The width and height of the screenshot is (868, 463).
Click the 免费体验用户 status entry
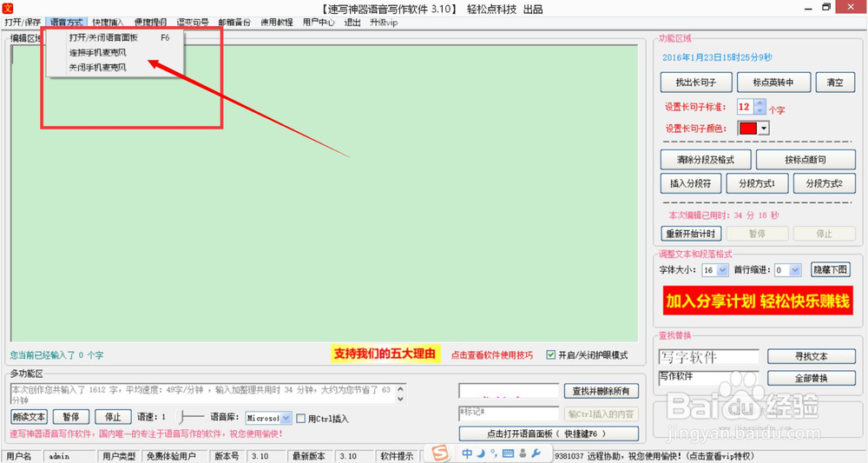pyautogui.click(x=171, y=456)
